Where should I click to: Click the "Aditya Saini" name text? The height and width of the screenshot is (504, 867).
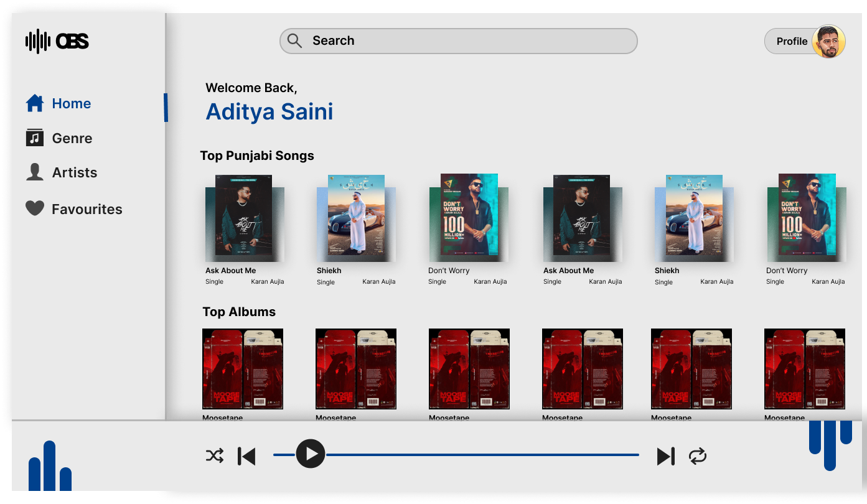point(269,112)
